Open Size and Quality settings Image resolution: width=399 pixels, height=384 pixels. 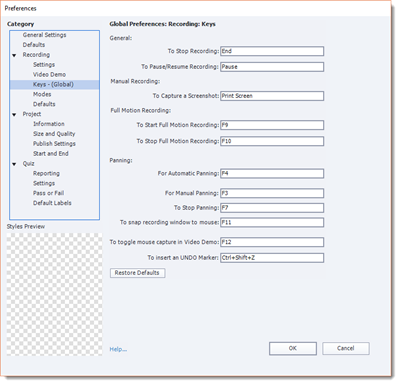(x=54, y=134)
